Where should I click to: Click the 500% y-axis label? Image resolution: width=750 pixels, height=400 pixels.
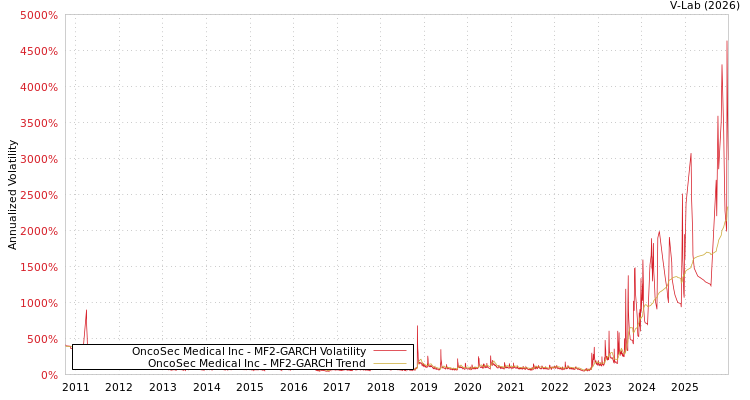point(42,339)
